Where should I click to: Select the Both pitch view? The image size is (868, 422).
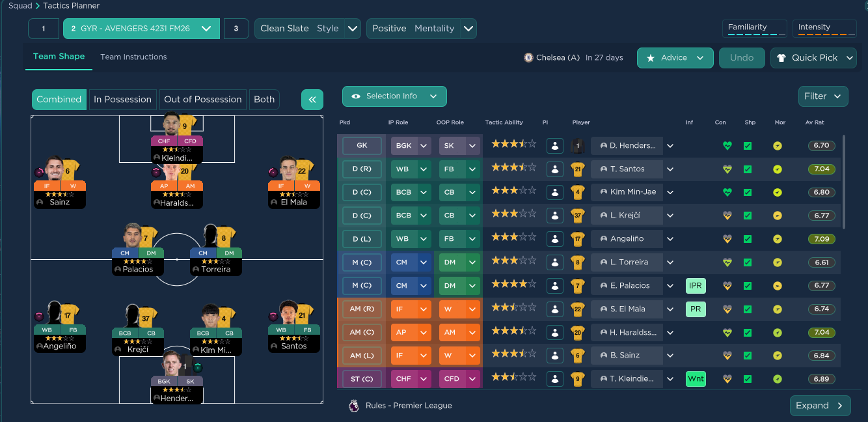tap(264, 100)
